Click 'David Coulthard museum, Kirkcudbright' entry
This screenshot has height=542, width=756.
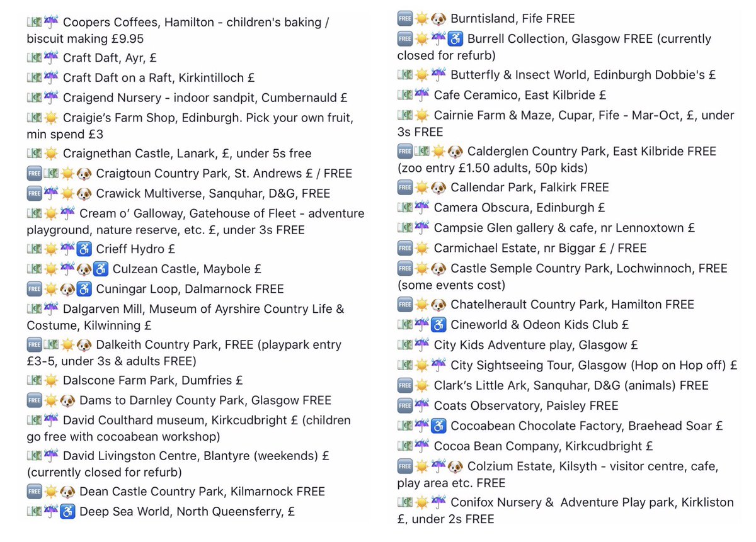(x=189, y=428)
